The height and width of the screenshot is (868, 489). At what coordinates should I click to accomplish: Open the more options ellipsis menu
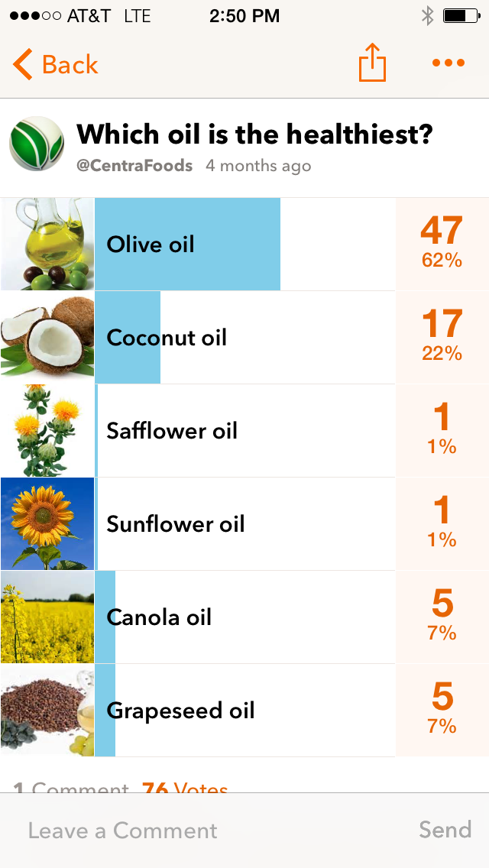point(447,64)
